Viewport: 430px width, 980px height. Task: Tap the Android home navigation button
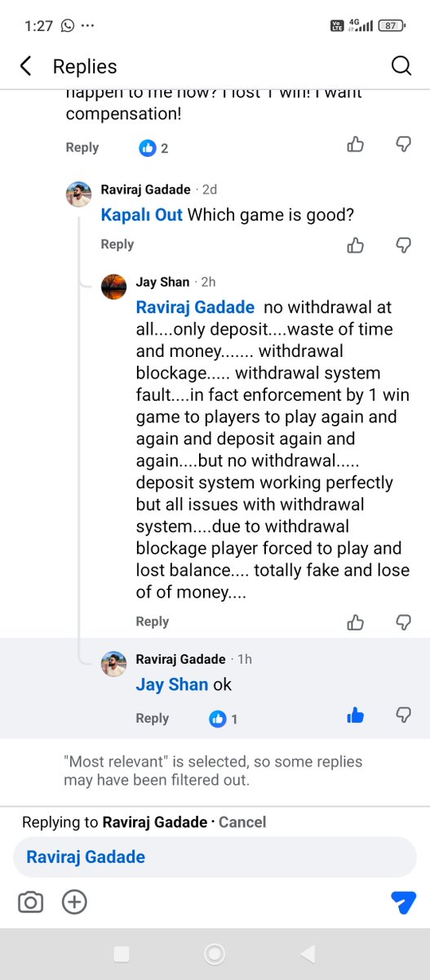(x=215, y=953)
